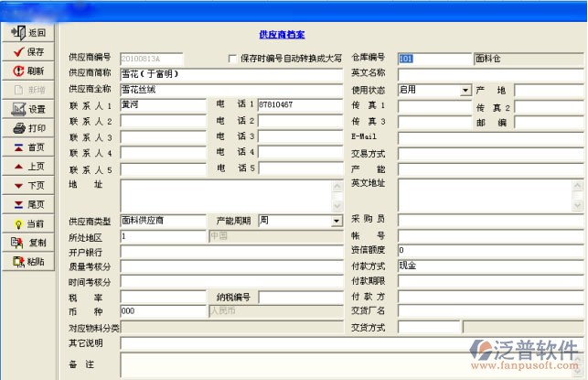Click the 当前 (current) lightbulb icon
The height and width of the screenshot is (380, 588).
coord(18,224)
